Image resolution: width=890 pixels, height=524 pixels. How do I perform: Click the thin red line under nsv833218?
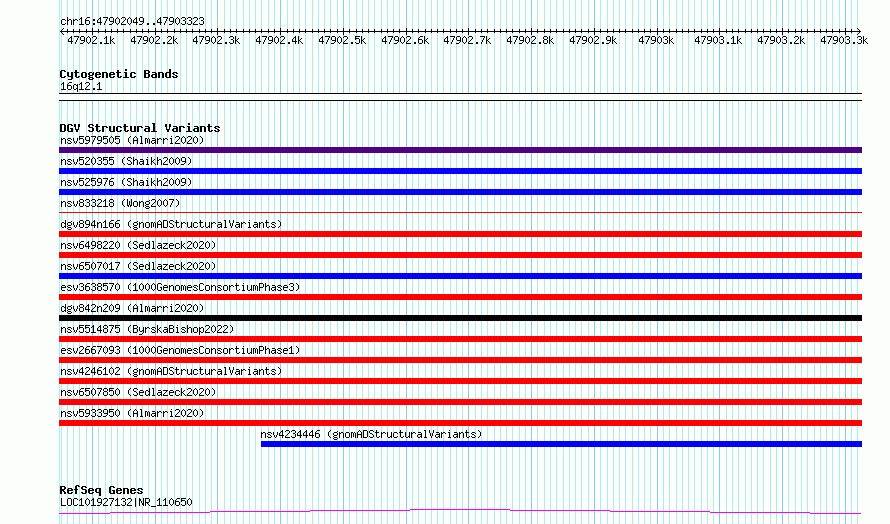(x=460, y=212)
